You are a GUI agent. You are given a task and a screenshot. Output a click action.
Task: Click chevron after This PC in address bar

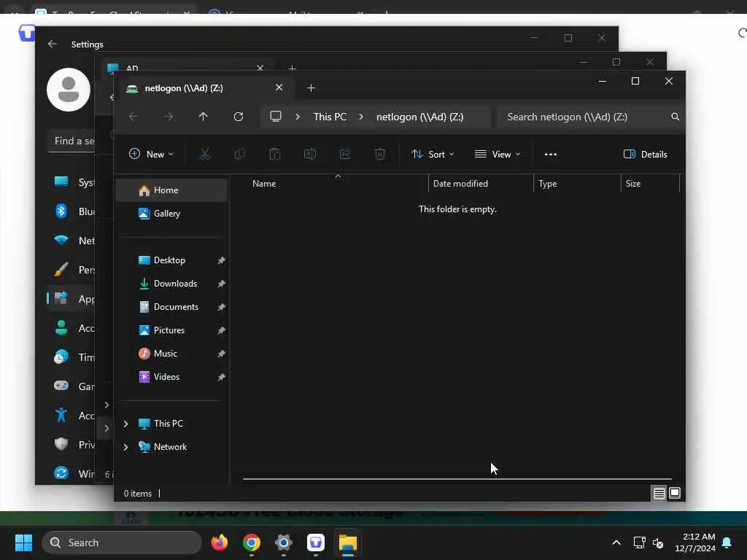pyautogui.click(x=361, y=117)
